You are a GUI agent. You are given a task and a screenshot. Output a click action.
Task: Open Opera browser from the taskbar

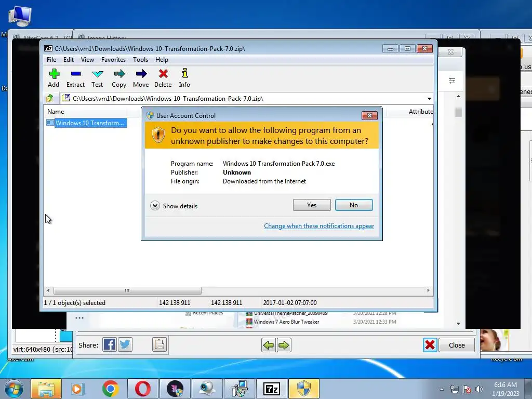point(143,389)
